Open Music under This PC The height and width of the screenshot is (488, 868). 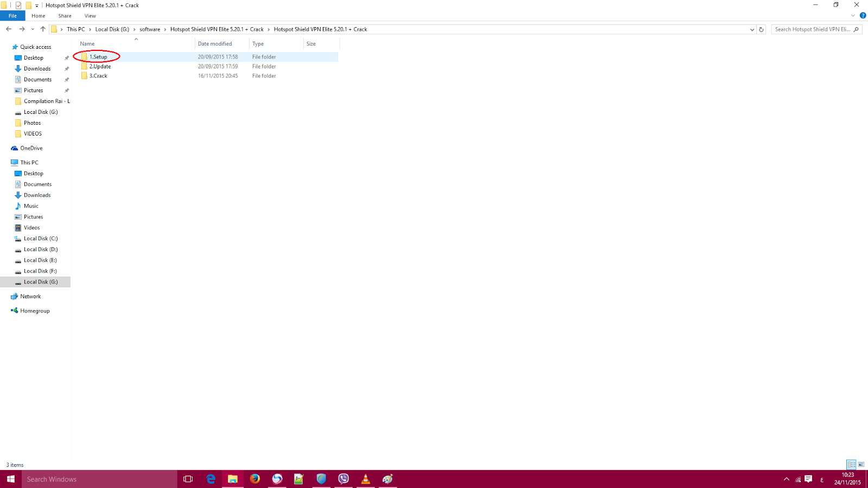tap(31, 206)
